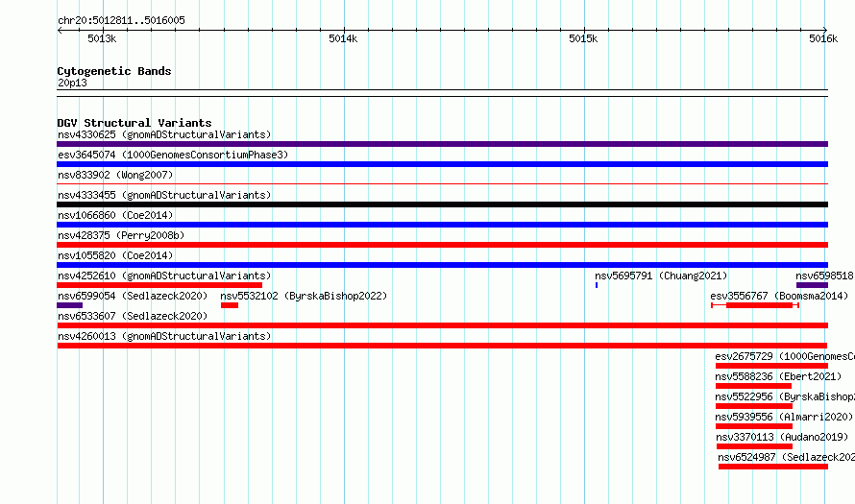The height and width of the screenshot is (504, 855).
Task: Select the purple nsv6599054 variant bar
Action: 69,305
